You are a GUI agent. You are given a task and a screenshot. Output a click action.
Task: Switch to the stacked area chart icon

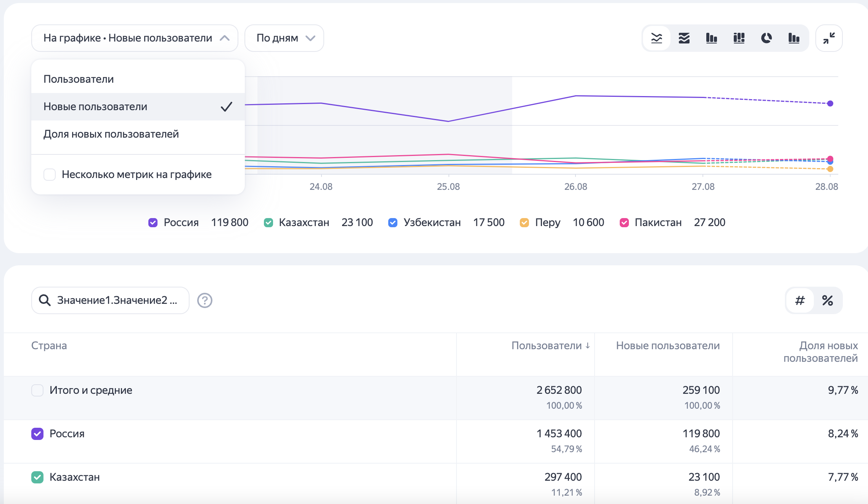click(684, 38)
